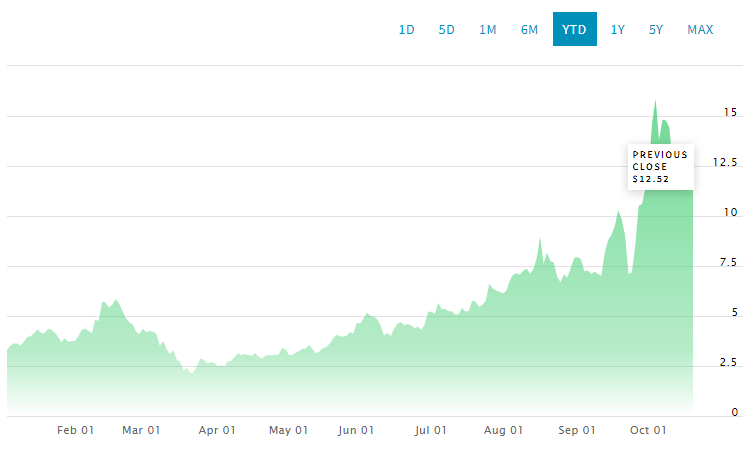Image resolution: width=754 pixels, height=460 pixels.
Task: Select the 1D time range
Action: [x=407, y=29]
